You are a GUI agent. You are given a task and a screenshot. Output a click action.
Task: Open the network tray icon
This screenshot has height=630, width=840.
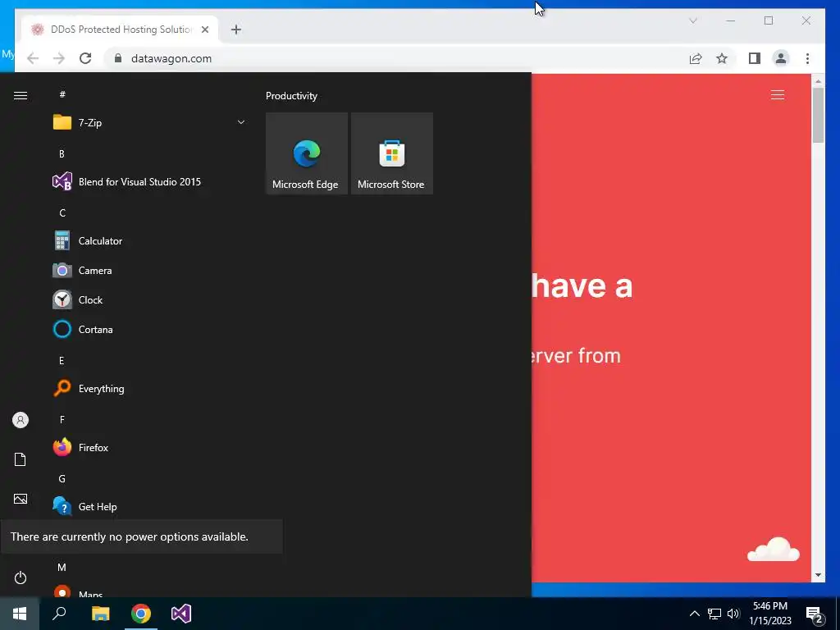click(x=714, y=614)
